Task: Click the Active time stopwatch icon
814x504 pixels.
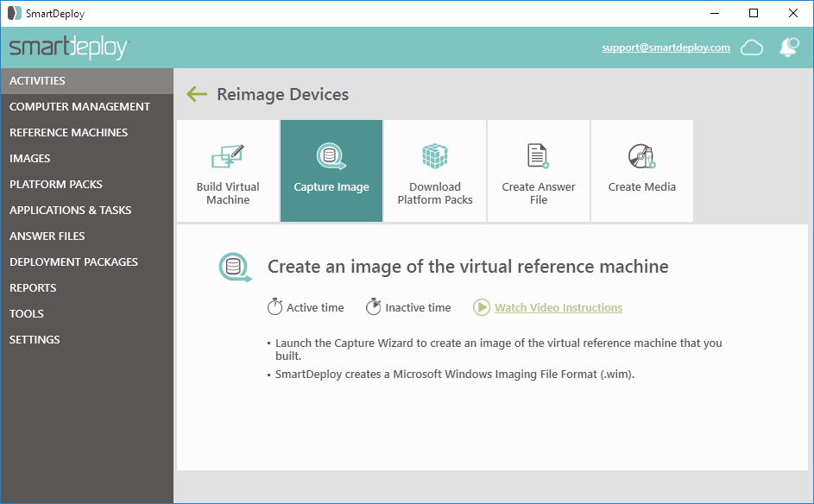Action: [274, 306]
